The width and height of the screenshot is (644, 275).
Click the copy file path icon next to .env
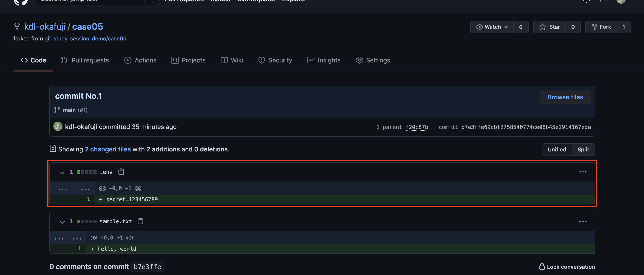121,172
